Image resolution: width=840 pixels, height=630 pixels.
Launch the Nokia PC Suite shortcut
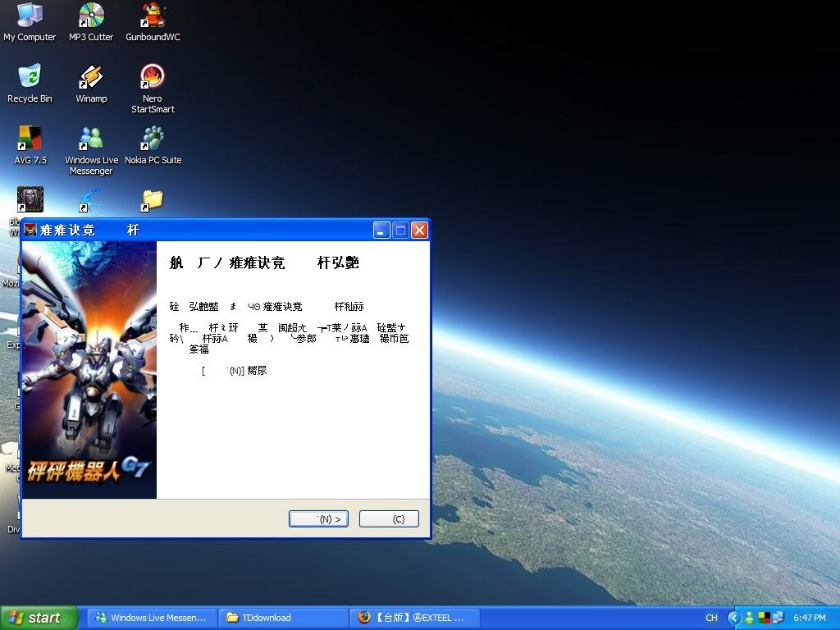point(153,139)
